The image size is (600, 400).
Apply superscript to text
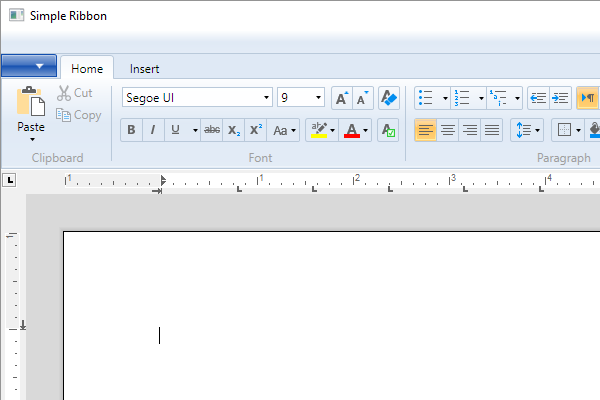pyautogui.click(x=256, y=130)
